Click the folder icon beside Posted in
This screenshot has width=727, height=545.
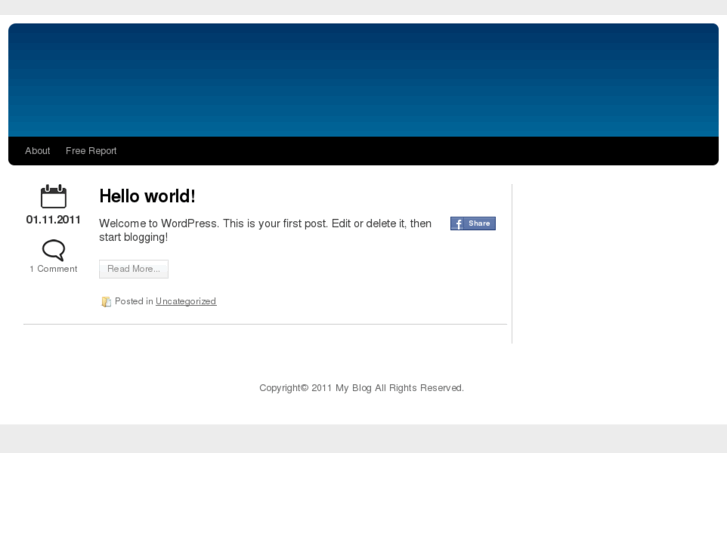(106, 302)
